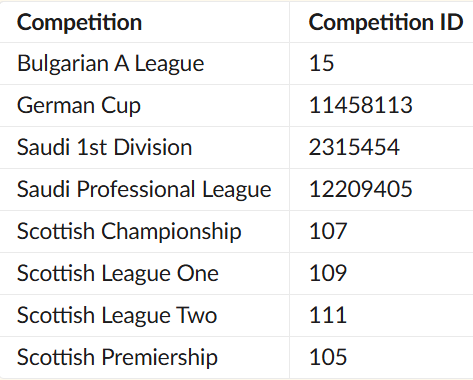Screen dimensions: 473x380
Task: Click the Competition ID column header
Action: point(386,22)
